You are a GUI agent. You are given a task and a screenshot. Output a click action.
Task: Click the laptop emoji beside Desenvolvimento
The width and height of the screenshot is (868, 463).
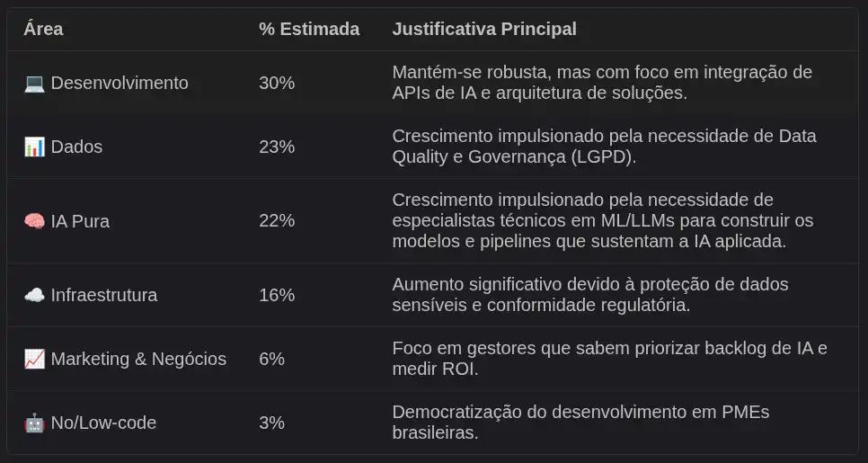click(34, 83)
